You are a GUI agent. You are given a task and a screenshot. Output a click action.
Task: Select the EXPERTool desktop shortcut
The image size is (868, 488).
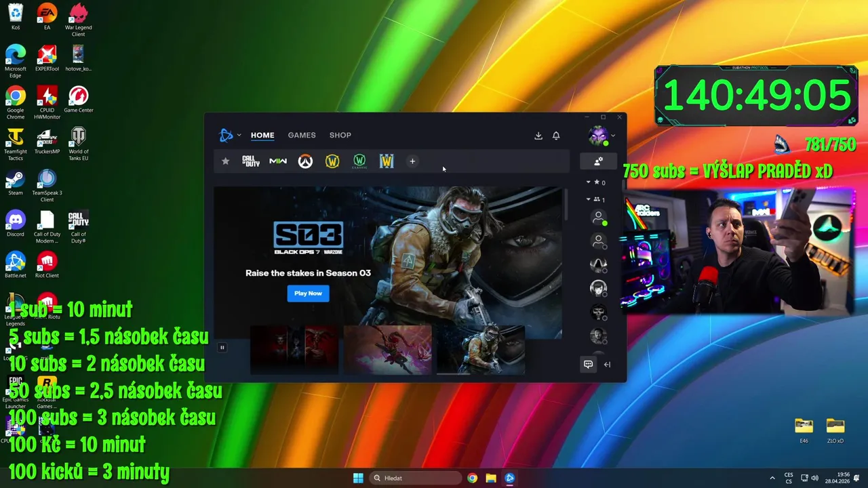(47, 58)
